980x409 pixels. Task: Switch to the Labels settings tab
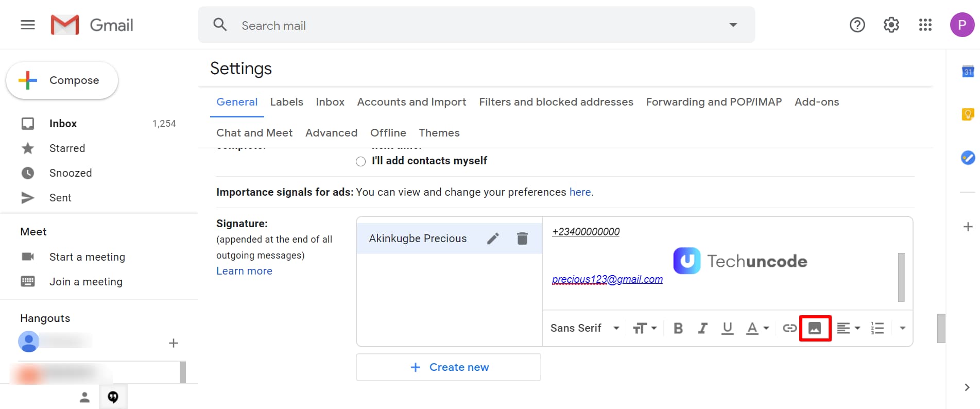click(x=286, y=102)
